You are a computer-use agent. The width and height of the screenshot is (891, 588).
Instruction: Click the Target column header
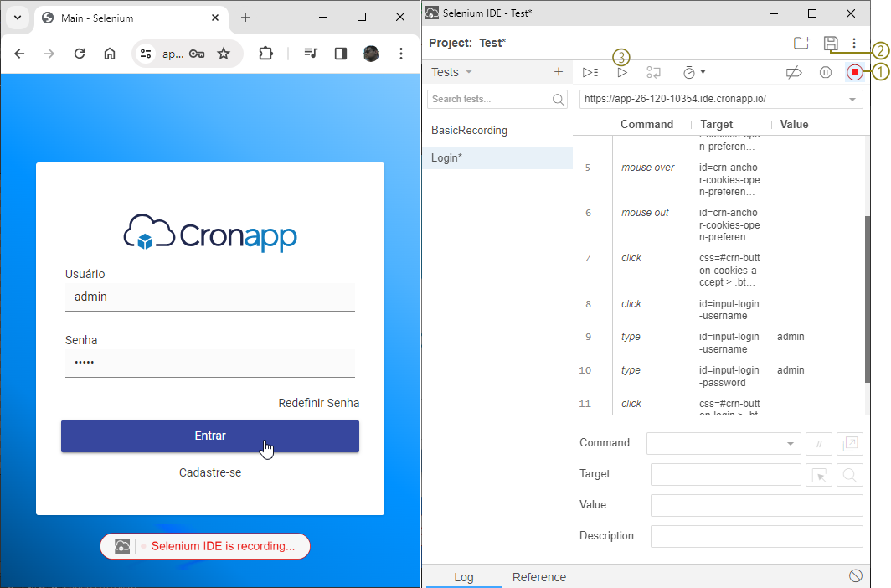[717, 125]
